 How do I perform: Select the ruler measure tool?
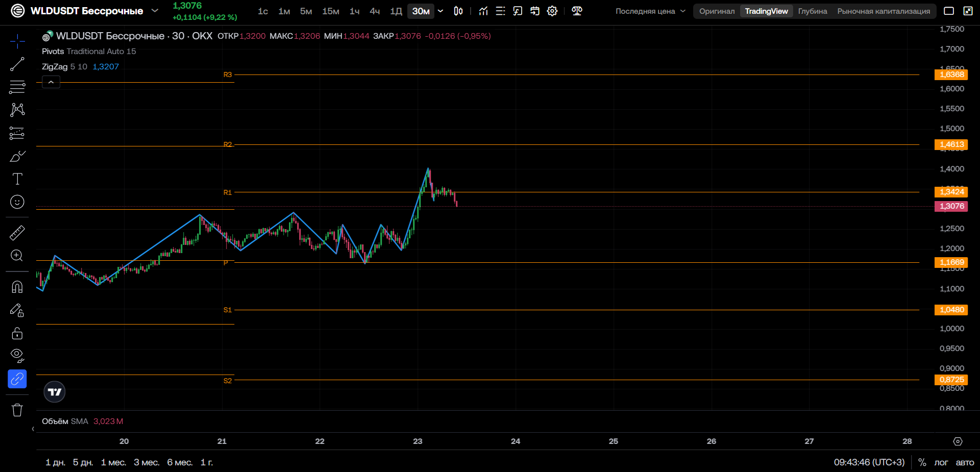17,233
